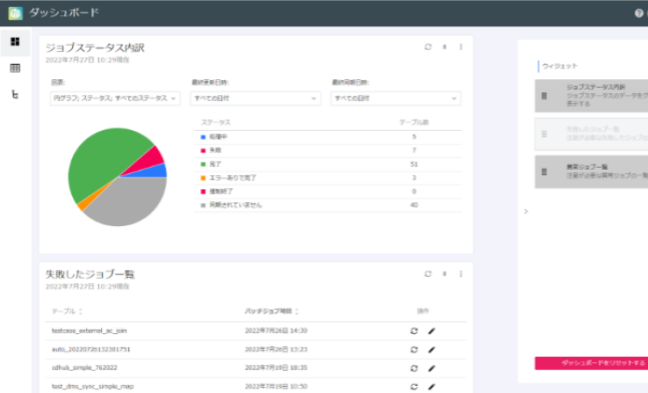Rerun the test_dms_sync_simple_map job
Image resolution: width=648 pixels, height=393 pixels.
[414, 387]
